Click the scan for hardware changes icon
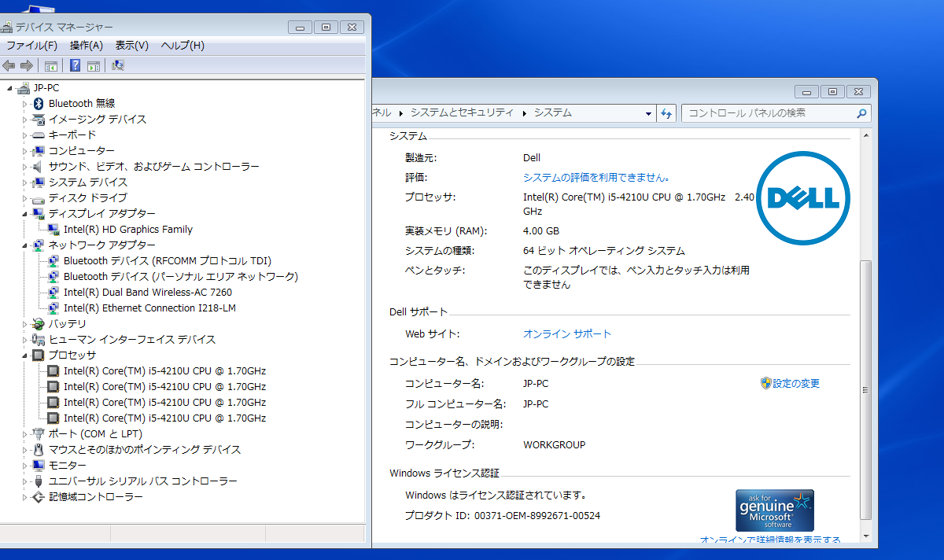Viewport: 944px width, 560px height. 118,65
